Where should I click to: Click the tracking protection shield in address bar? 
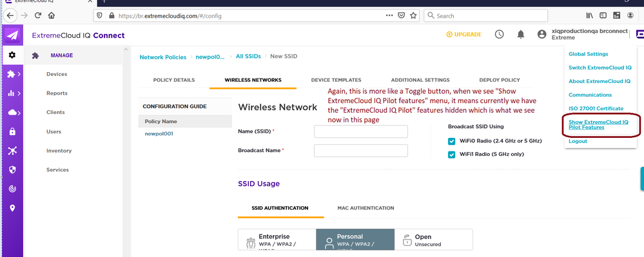[x=99, y=15]
